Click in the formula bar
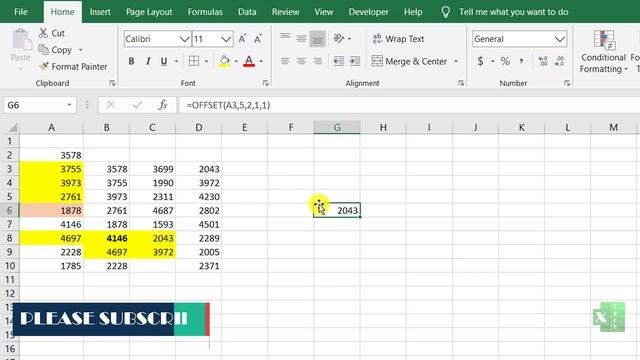The height and width of the screenshot is (360, 640). coord(408,105)
